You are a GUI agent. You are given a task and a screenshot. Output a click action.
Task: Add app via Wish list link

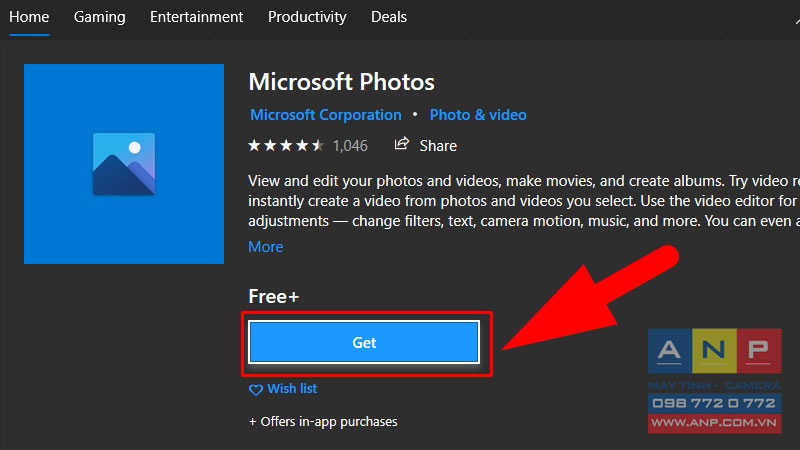tap(292, 389)
